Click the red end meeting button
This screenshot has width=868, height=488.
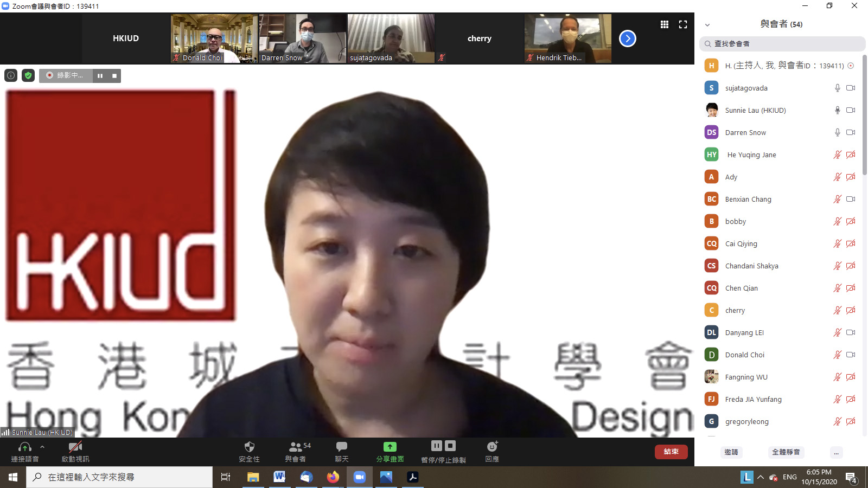pos(671,452)
